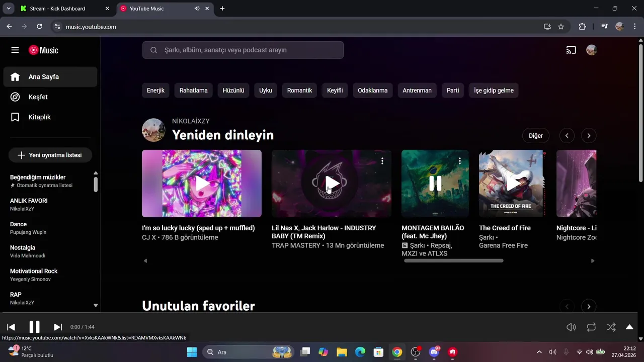Expand the now playing page
Viewport: 644px width, 362px height.
pyautogui.click(x=629, y=327)
